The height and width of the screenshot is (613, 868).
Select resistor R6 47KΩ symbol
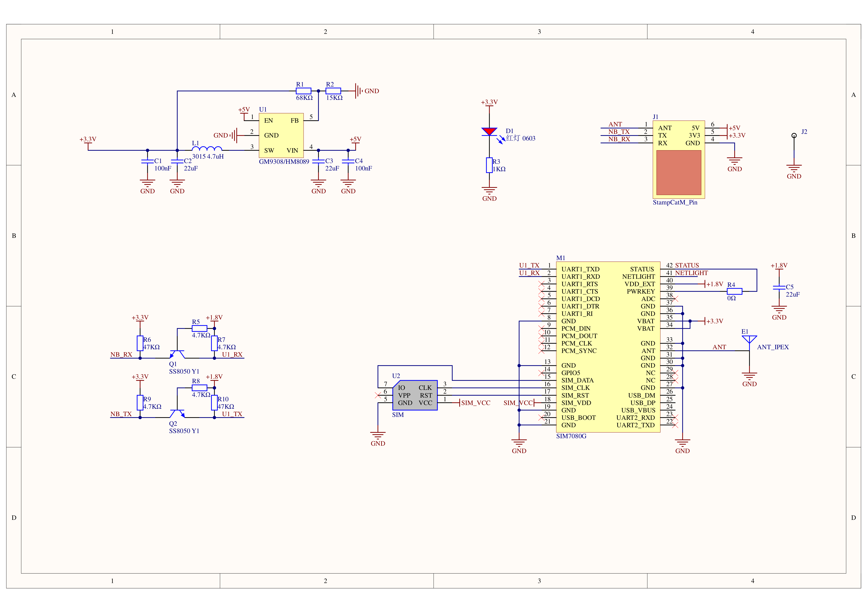140,343
